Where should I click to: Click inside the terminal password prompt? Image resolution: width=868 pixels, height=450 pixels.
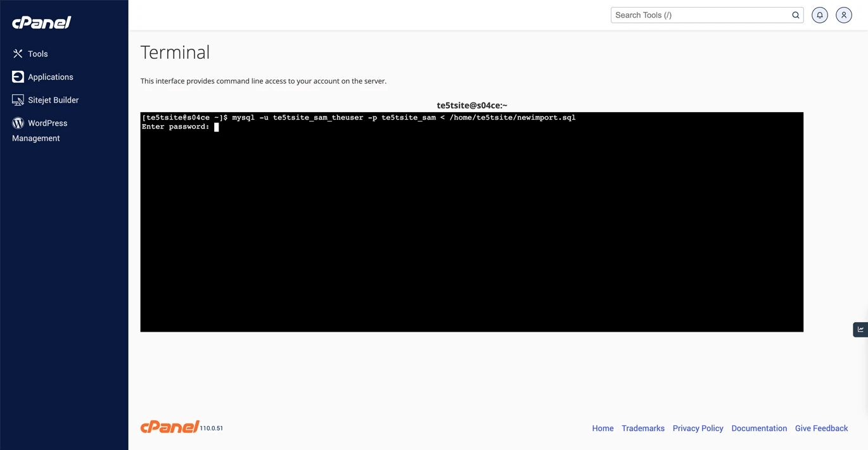(x=216, y=127)
